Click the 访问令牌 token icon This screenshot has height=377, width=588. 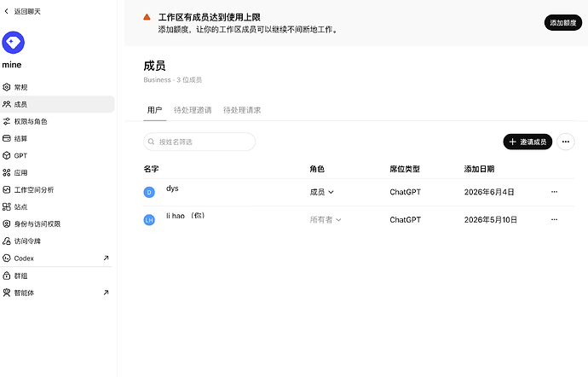click(7, 241)
